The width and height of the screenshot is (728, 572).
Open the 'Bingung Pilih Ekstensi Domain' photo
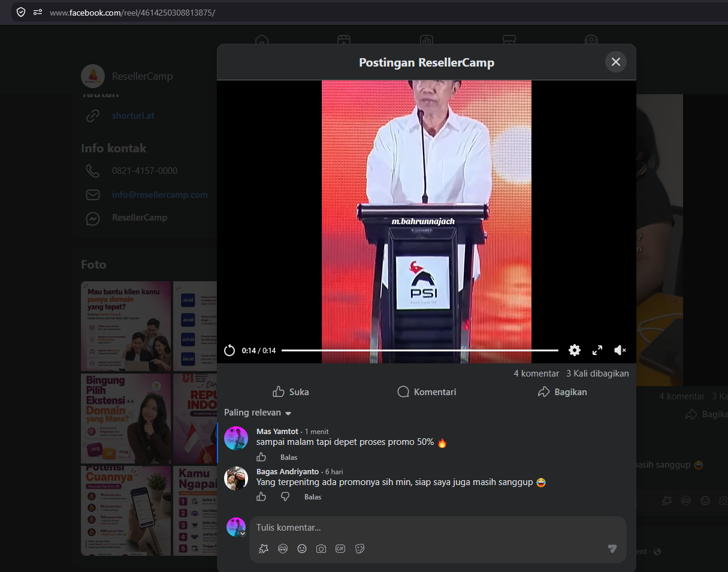(126, 419)
